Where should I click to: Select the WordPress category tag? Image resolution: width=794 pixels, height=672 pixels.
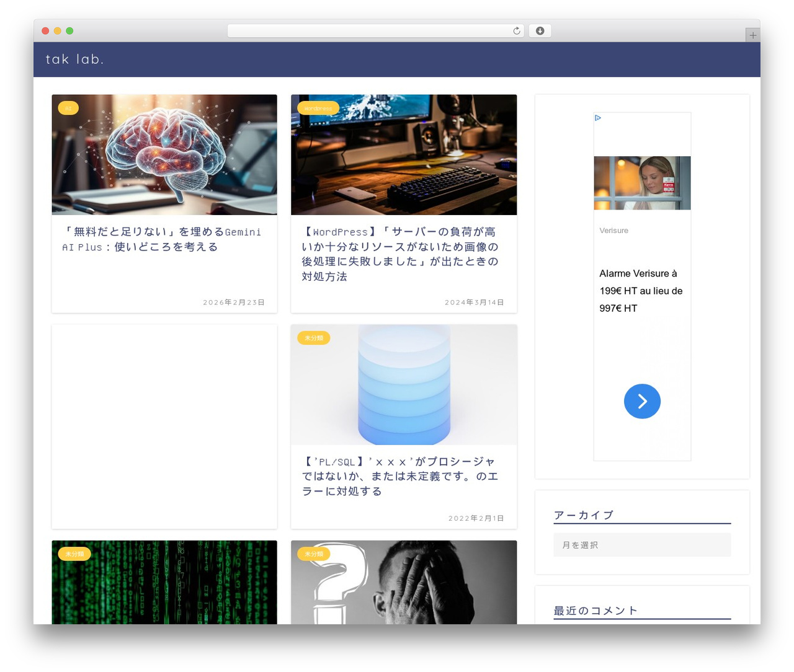318,108
